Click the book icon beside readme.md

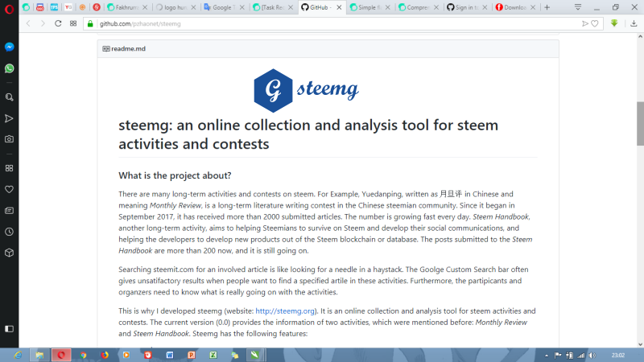[x=106, y=48]
